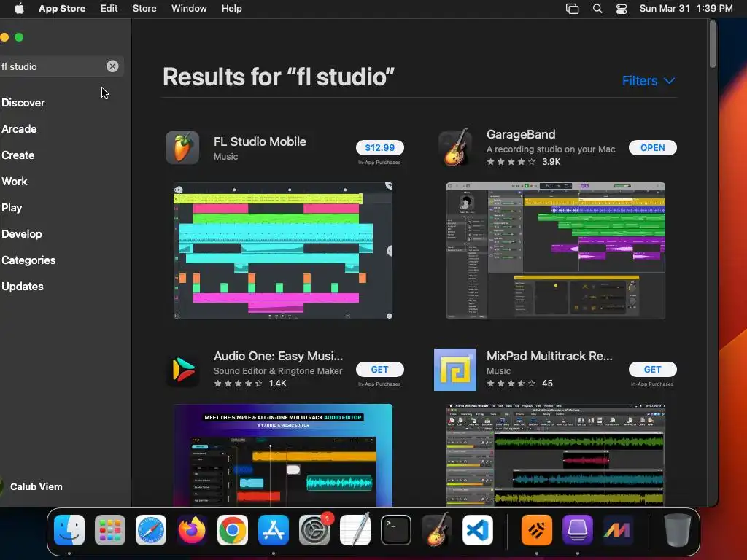Open Spotlight search in menu bar
Viewport: 747px width, 560px height.
(x=597, y=9)
